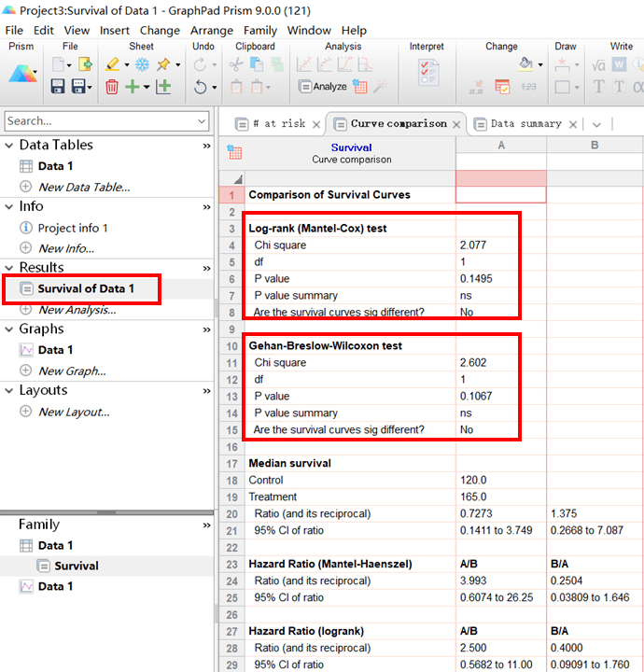Open the tab overflow dropdown arrow
The height and width of the screenshot is (672, 644).
(x=596, y=124)
